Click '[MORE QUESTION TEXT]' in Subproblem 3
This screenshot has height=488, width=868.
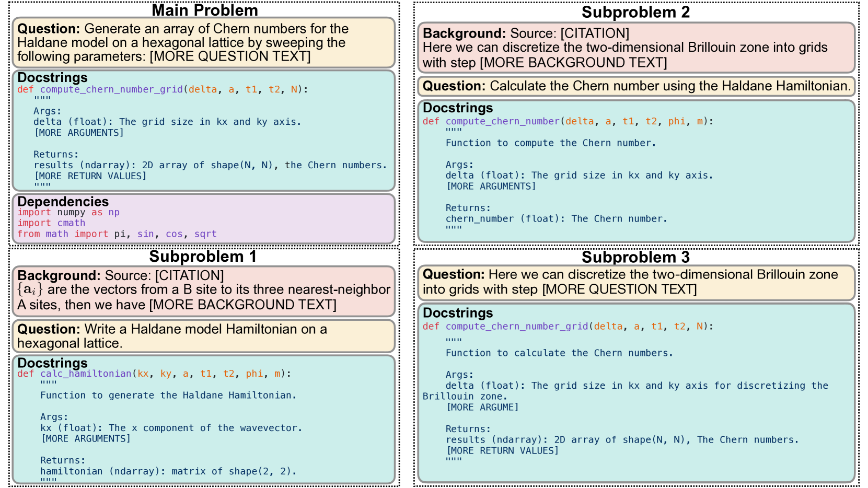tap(620, 289)
